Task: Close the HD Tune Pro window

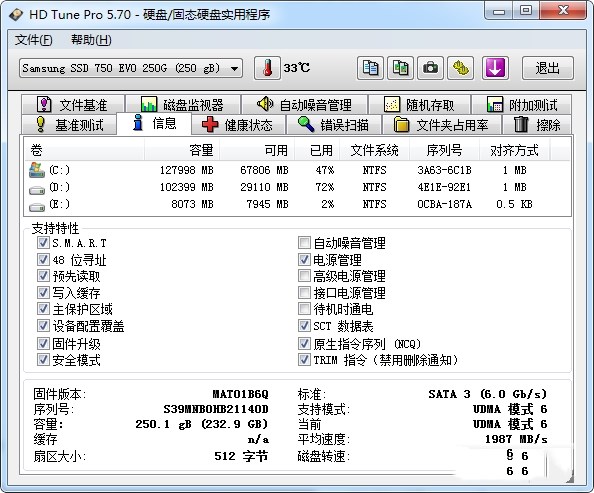Action: point(563,11)
